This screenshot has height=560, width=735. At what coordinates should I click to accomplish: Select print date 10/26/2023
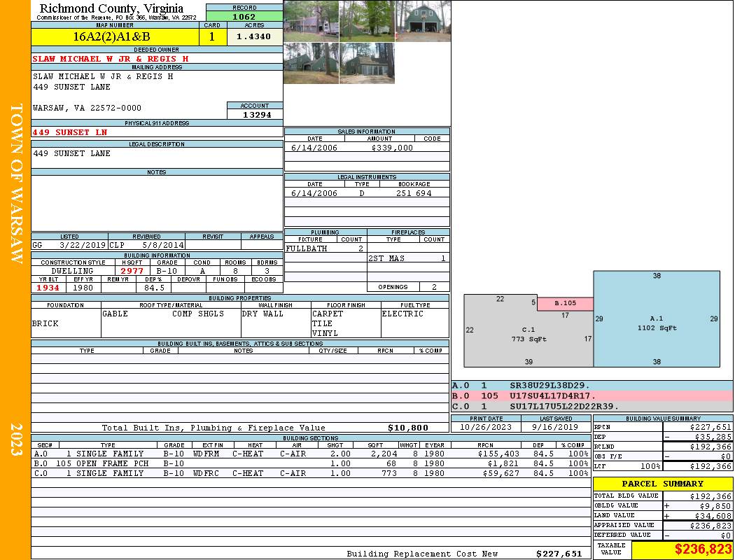486,427
